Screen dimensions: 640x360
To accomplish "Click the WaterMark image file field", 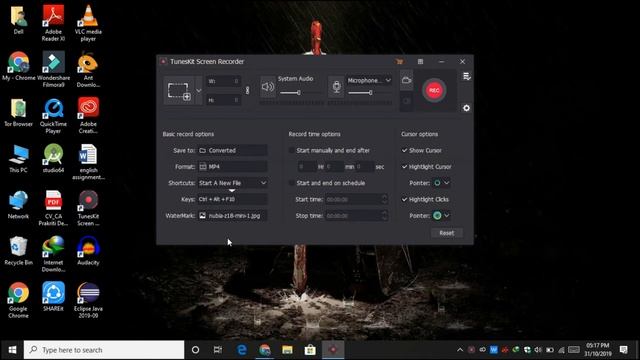I will point(233,216).
